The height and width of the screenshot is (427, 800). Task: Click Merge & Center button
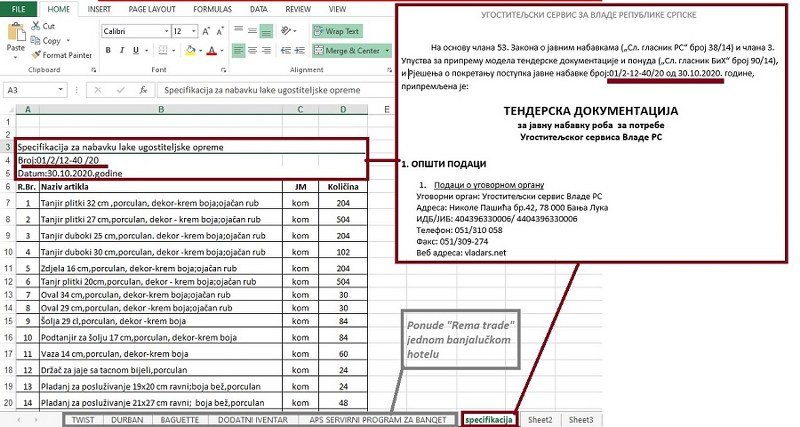tap(347, 51)
